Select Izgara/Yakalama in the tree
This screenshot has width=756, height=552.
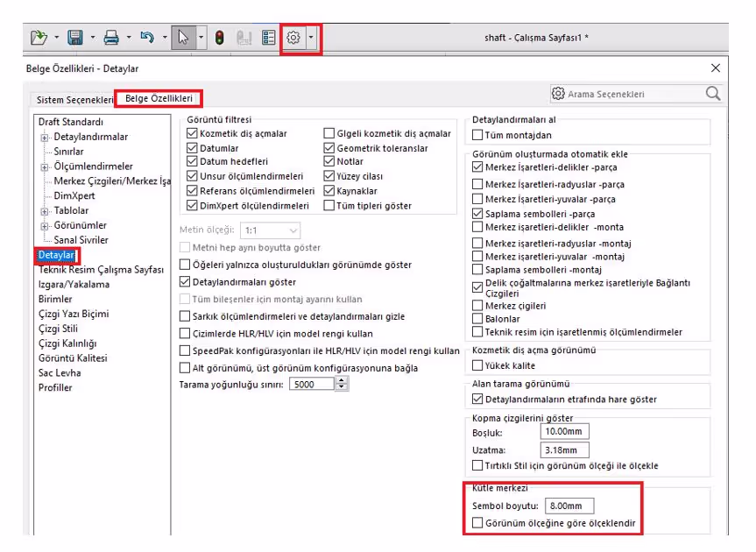click(x=74, y=285)
